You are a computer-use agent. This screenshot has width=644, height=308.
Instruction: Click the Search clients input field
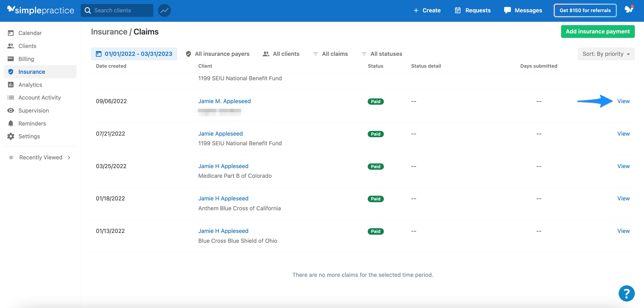117,10
